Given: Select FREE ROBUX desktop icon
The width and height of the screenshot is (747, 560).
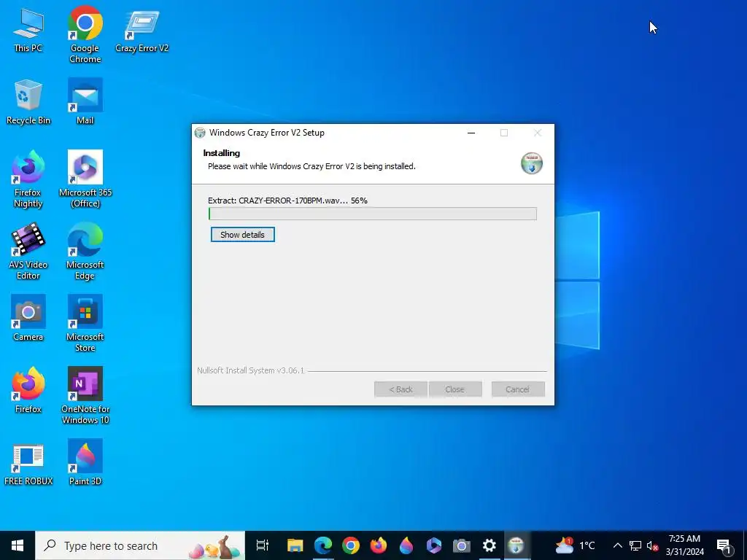Looking at the screenshot, I should pyautogui.click(x=28, y=464).
